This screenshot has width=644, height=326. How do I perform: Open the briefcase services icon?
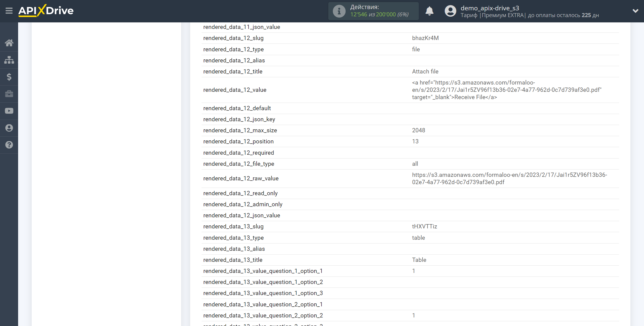coord(9,94)
